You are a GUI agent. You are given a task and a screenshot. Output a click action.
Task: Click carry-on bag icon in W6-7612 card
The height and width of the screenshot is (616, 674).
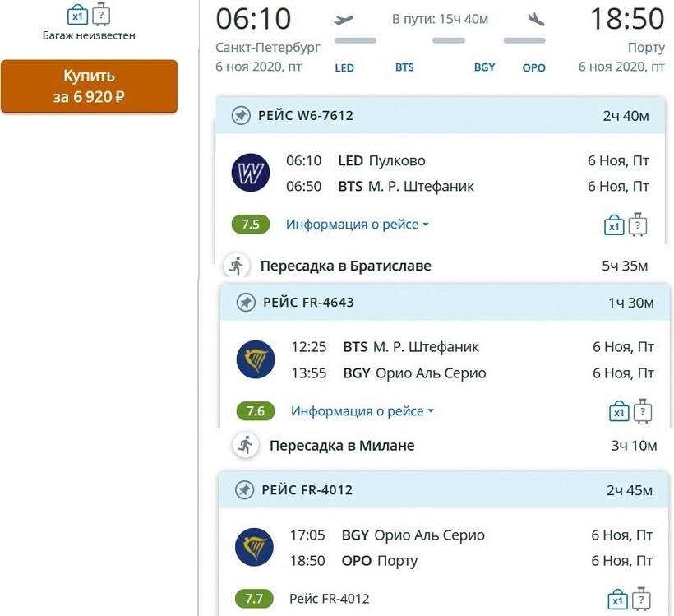click(x=614, y=225)
